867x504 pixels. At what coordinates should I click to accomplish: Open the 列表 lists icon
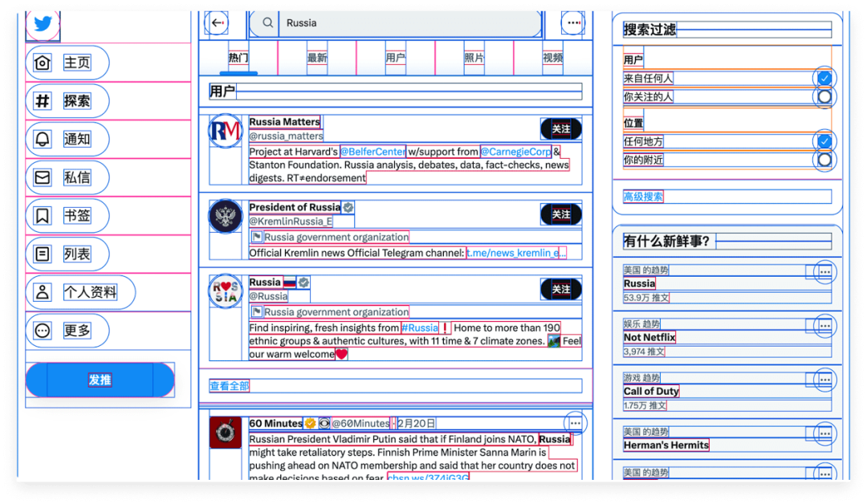(43, 254)
